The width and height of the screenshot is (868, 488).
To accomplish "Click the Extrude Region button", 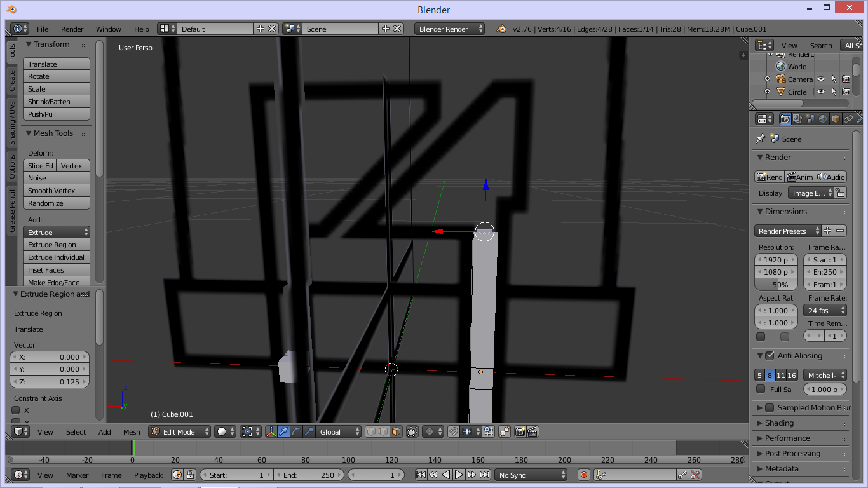I will click(57, 245).
